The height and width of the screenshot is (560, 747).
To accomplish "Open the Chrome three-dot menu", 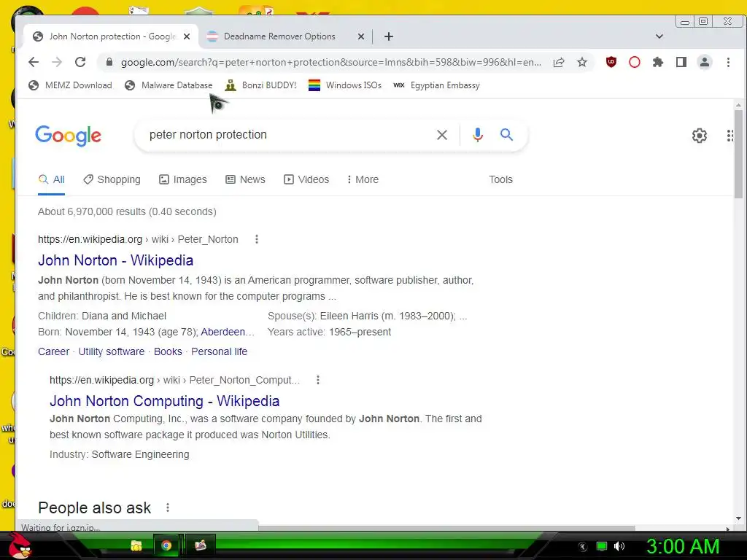I will pyautogui.click(x=728, y=62).
